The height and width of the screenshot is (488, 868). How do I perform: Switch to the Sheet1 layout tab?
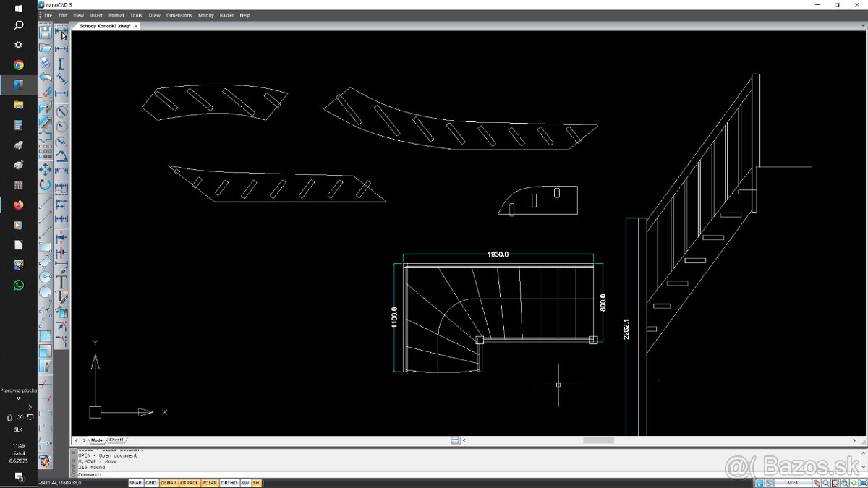(116, 440)
